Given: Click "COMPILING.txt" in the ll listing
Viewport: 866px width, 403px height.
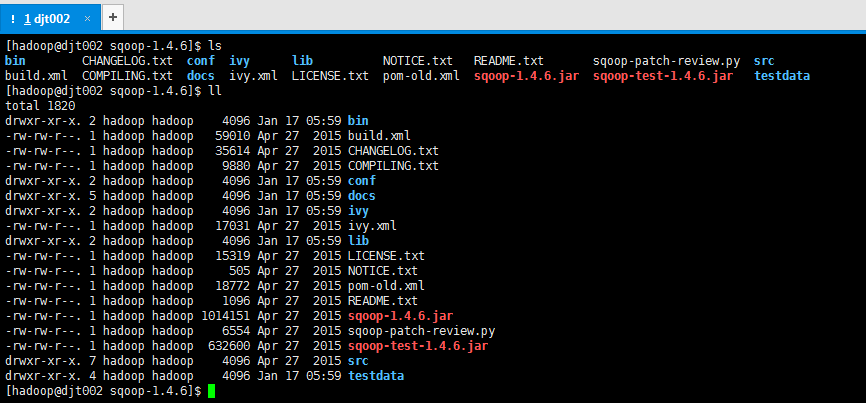Looking at the screenshot, I should [393, 166].
